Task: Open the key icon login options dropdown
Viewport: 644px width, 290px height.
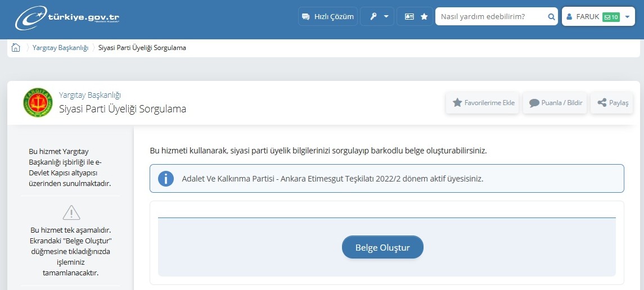Action: (x=377, y=16)
